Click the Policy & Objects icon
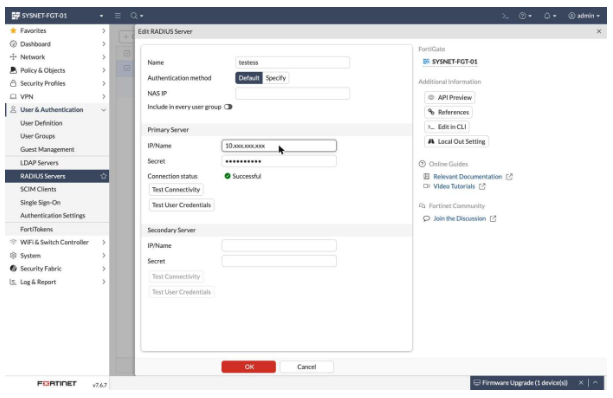This screenshot has height=398, width=613. (13, 70)
